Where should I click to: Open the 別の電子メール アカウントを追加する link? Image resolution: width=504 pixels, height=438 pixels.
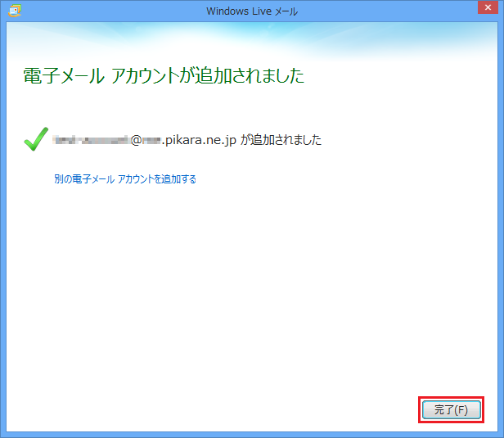click(125, 179)
